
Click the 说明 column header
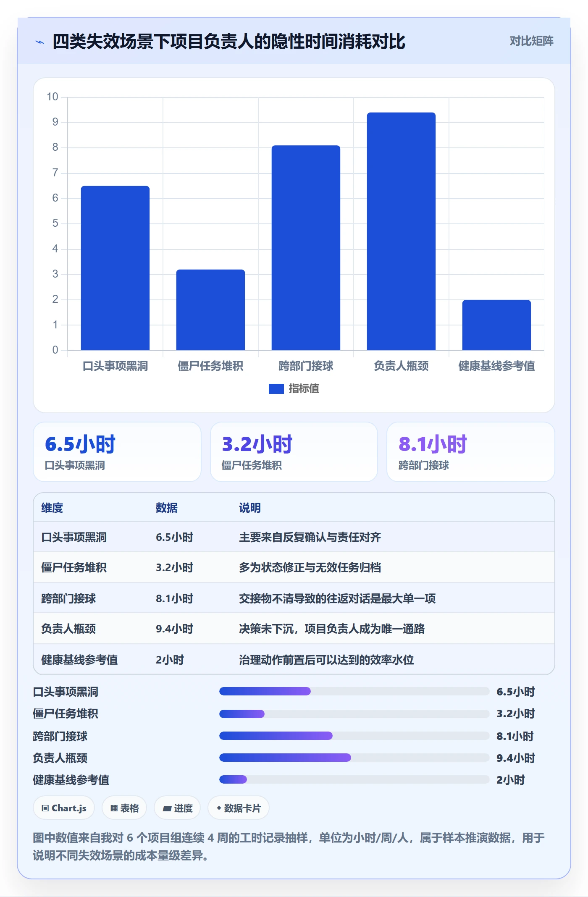click(x=250, y=508)
